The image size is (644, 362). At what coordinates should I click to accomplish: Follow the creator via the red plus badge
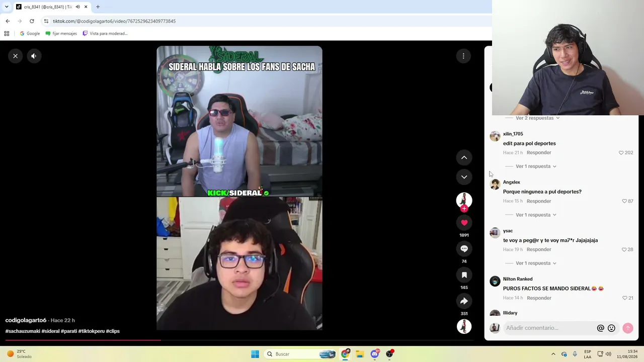(x=464, y=208)
